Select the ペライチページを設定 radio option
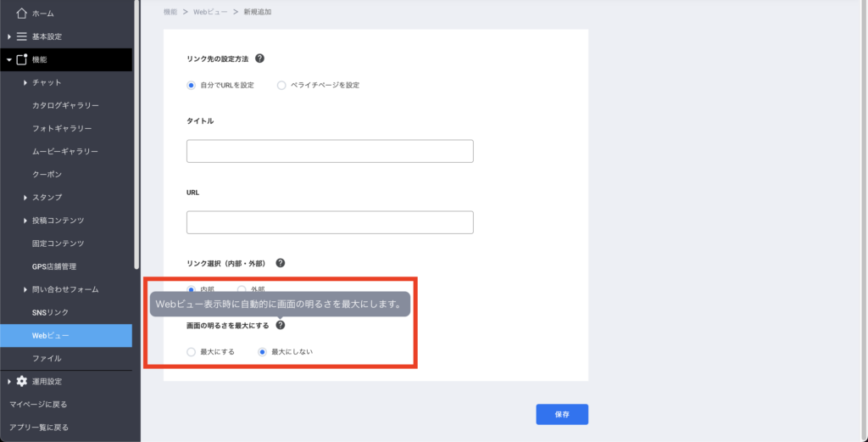This screenshot has width=868, height=442. tap(281, 85)
